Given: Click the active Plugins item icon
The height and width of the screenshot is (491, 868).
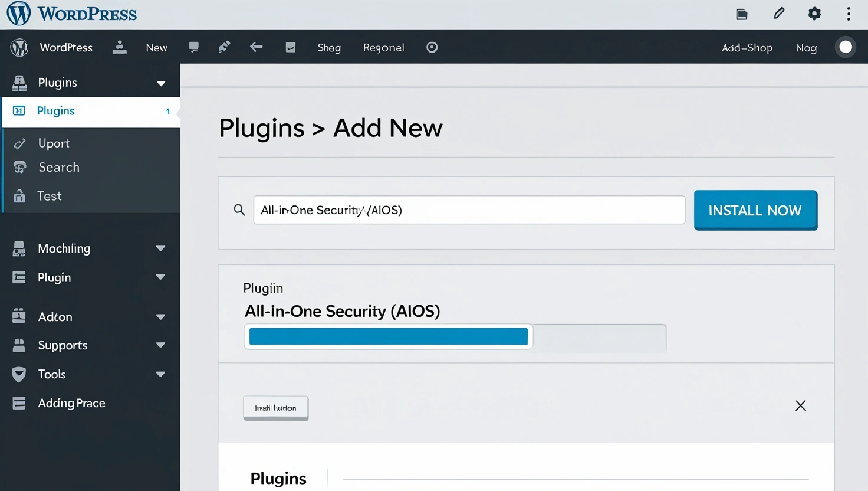Looking at the screenshot, I should pos(19,111).
